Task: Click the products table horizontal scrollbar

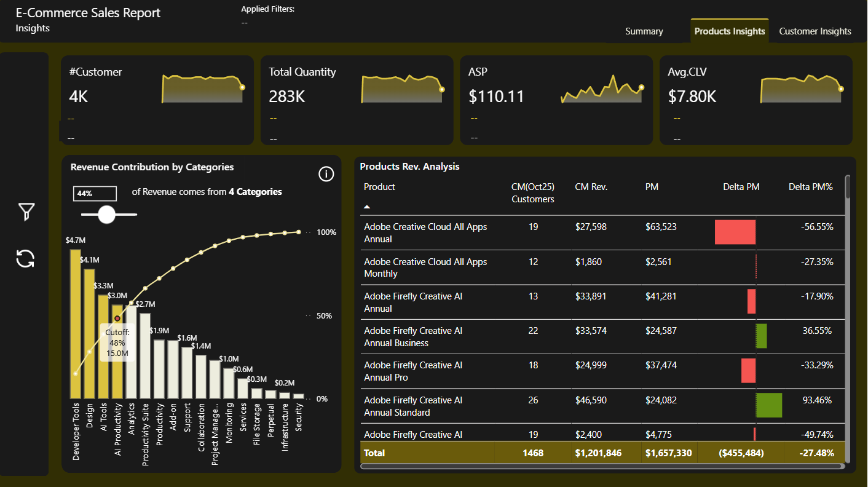Action: [x=604, y=467]
